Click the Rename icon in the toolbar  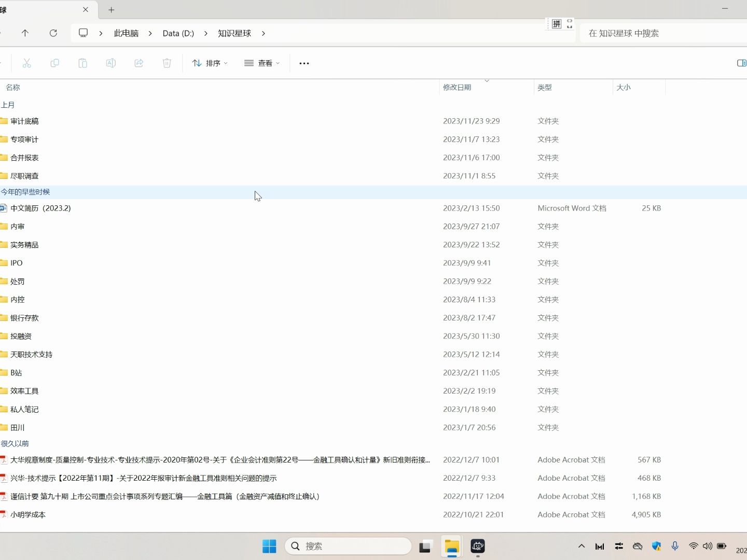click(x=110, y=63)
